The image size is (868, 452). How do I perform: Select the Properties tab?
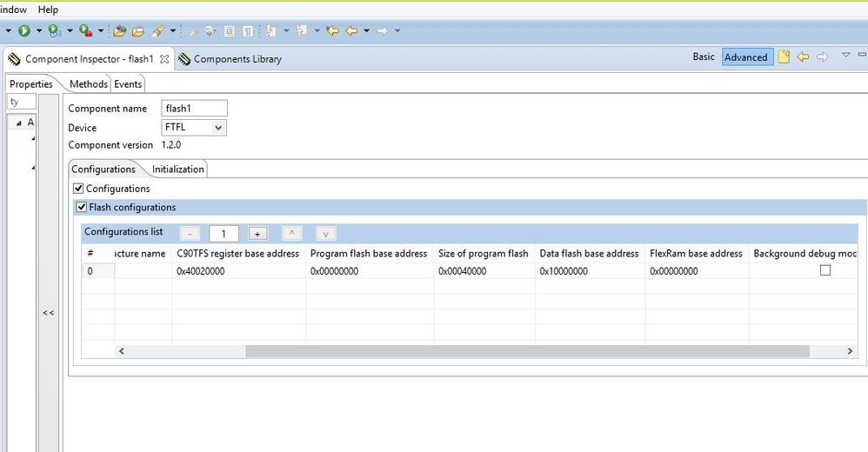tap(31, 84)
